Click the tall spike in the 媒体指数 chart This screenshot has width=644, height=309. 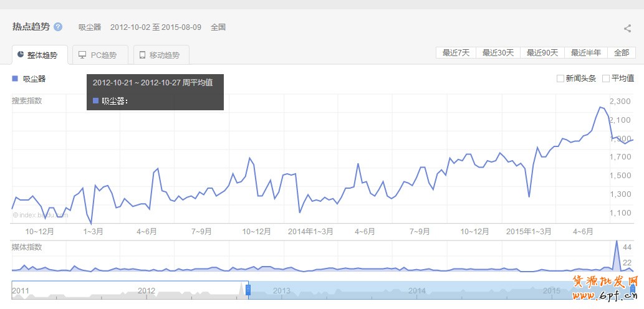617,249
